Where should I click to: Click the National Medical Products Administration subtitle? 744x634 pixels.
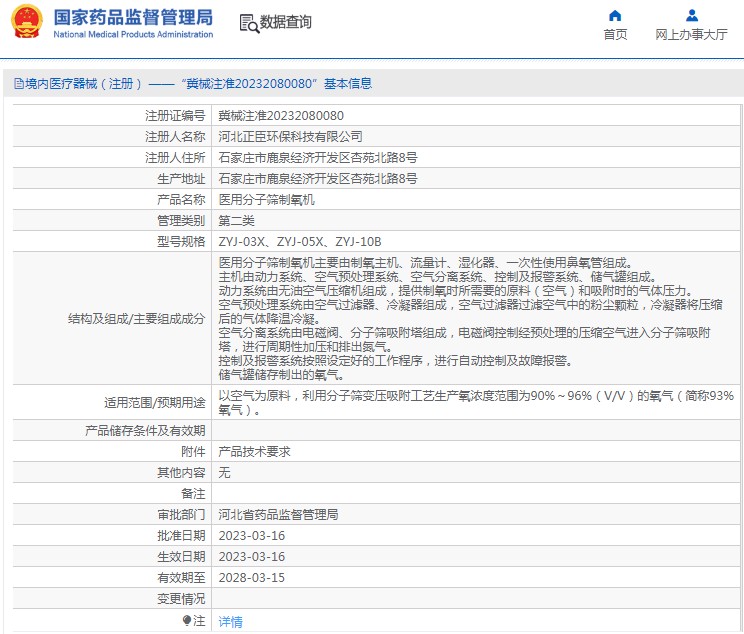tap(132, 34)
